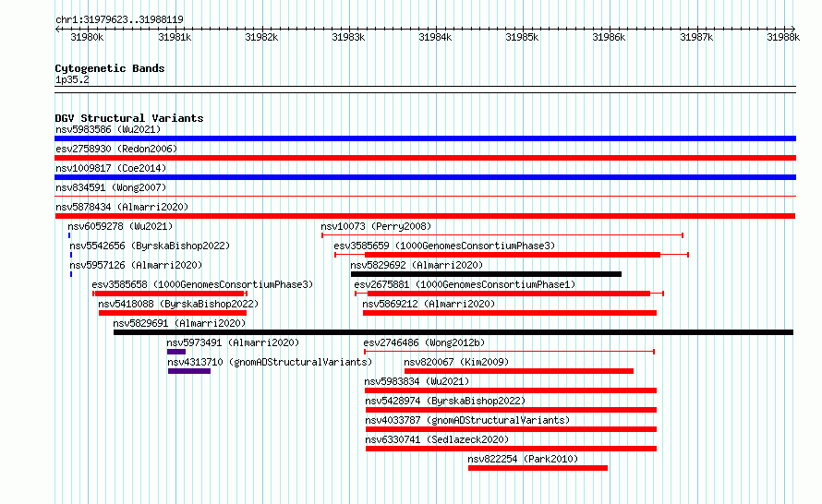Image resolution: width=822 pixels, height=504 pixels.
Task: Click the 31982k ruler tick label
Action: click(x=261, y=37)
